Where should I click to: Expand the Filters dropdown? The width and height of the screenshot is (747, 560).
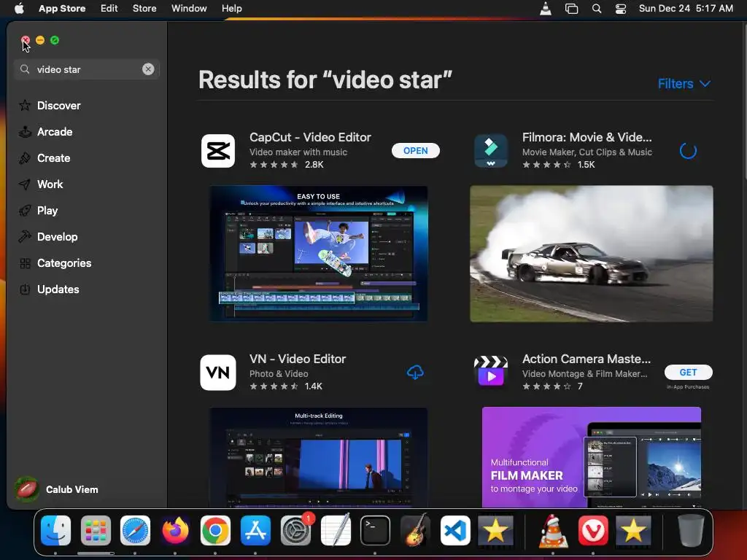pos(684,84)
